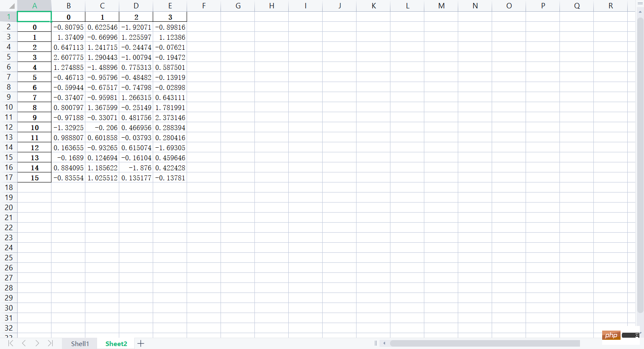Image resolution: width=644 pixels, height=349 pixels.
Task: Select column K header
Action: (x=374, y=6)
